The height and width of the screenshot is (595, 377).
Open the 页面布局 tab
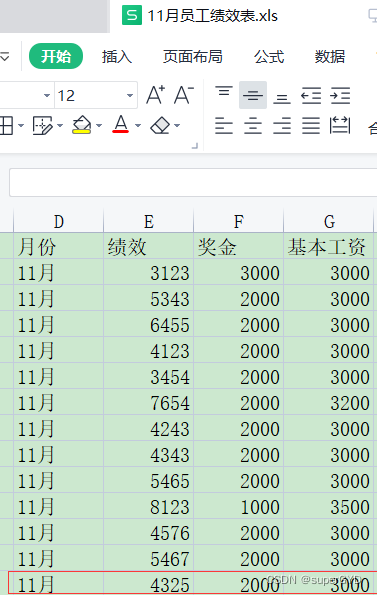coord(193,57)
